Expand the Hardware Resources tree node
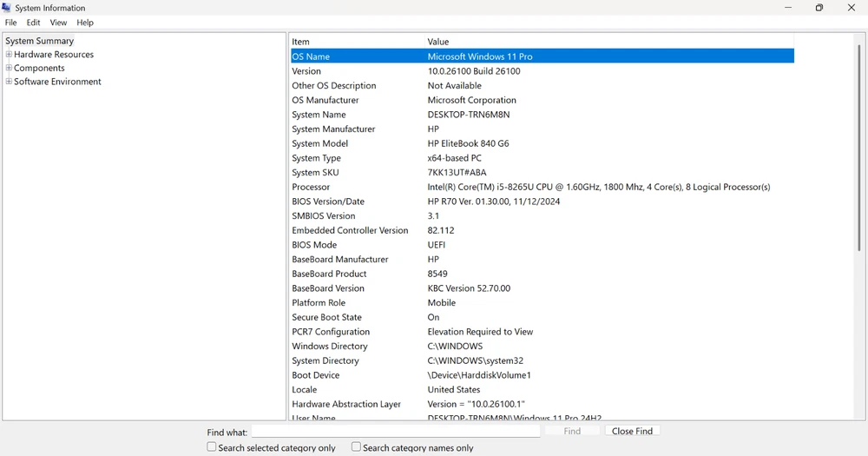The width and height of the screenshot is (868, 456). [x=9, y=55]
